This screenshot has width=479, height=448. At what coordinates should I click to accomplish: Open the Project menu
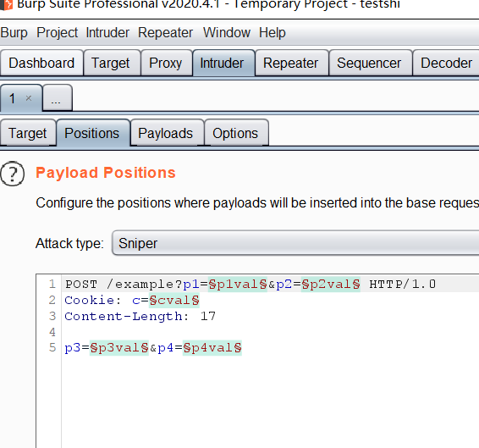coord(58,32)
